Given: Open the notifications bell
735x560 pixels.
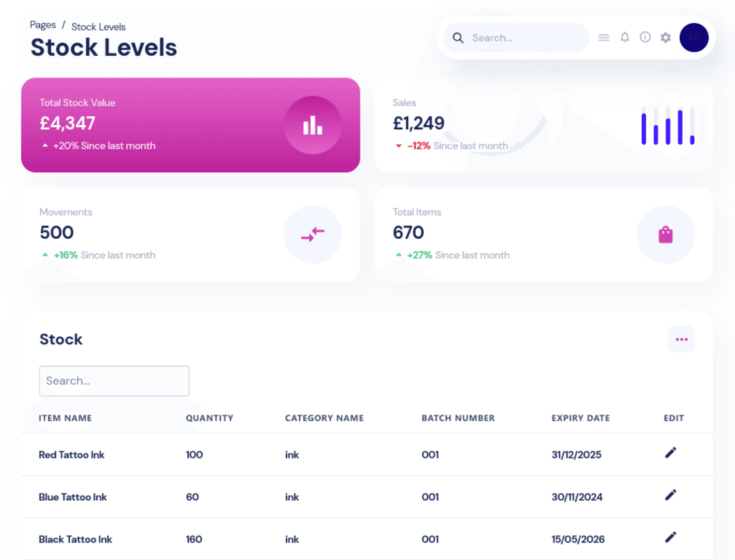Looking at the screenshot, I should 625,37.
